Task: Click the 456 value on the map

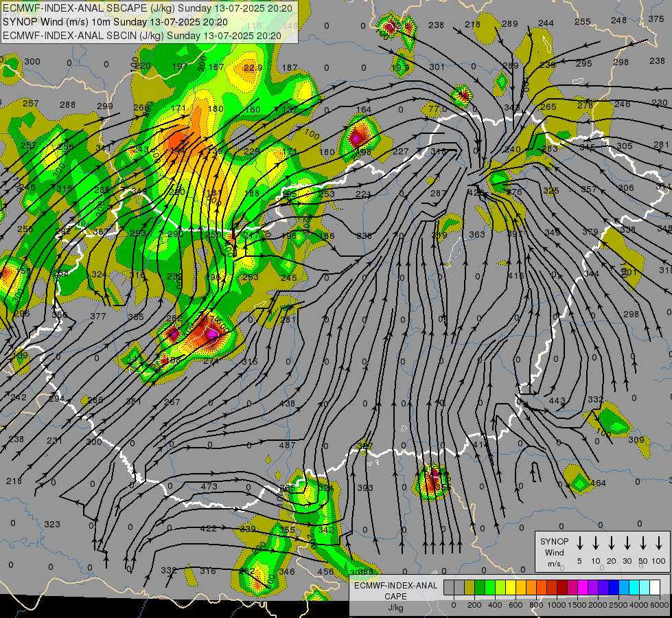Action: tap(326, 571)
